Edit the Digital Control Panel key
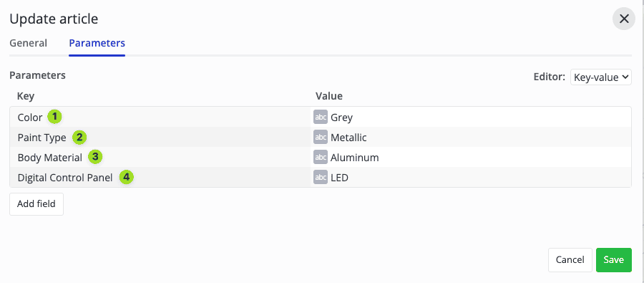 click(65, 178)
